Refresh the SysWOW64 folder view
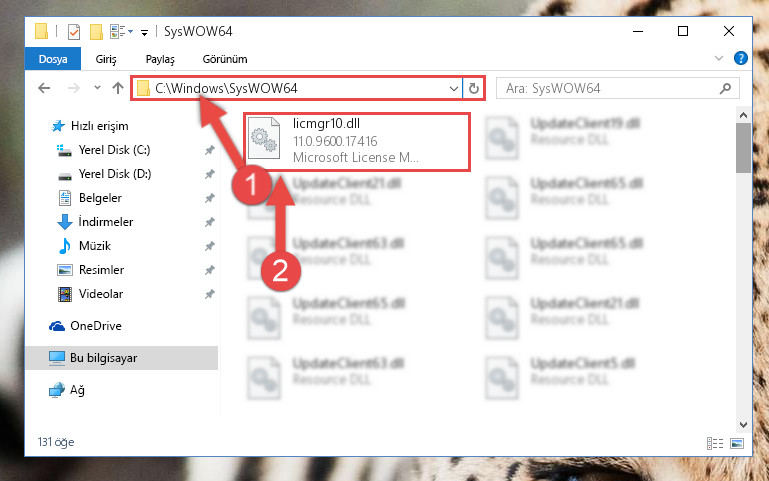 pos(473,89)
